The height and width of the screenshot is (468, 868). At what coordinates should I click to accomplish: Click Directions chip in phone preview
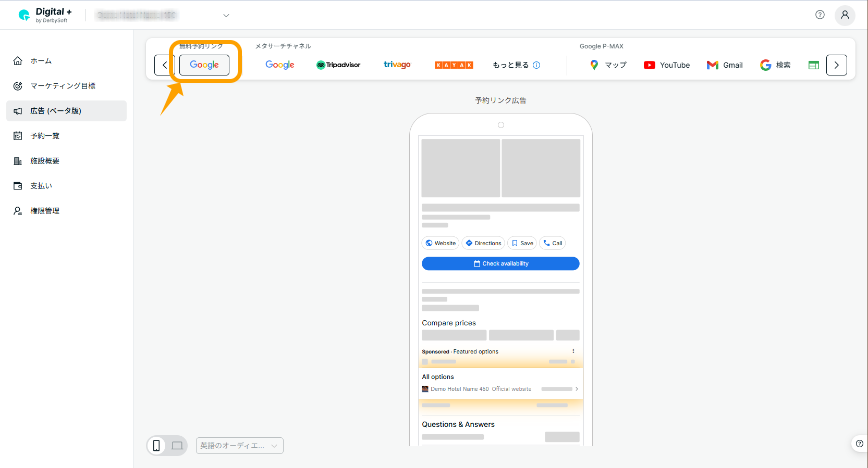click(483, 243)
